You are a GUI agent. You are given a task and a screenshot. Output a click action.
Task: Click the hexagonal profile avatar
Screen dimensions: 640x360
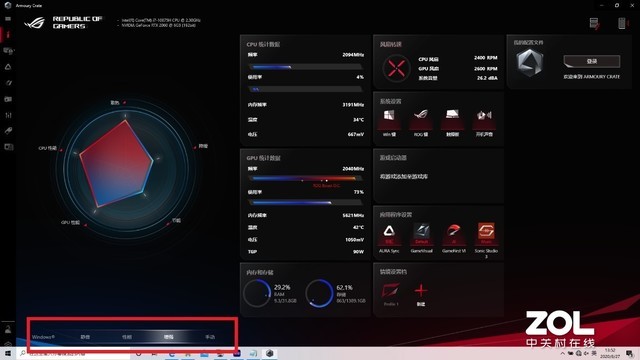pos(530,62)
